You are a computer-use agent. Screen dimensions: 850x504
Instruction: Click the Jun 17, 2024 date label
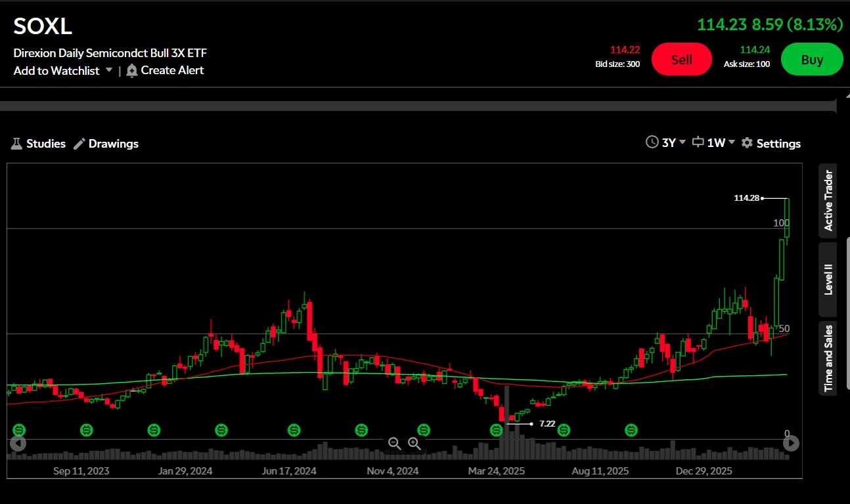point(289,471)
